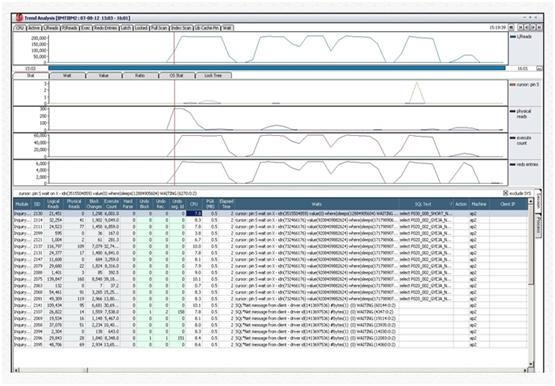Switch to the Active tab

[x=34, y=28]
